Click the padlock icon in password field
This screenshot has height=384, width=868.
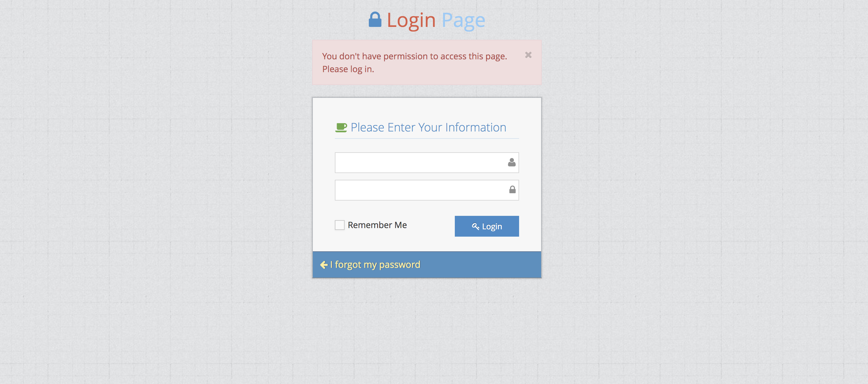click(512, 190)
